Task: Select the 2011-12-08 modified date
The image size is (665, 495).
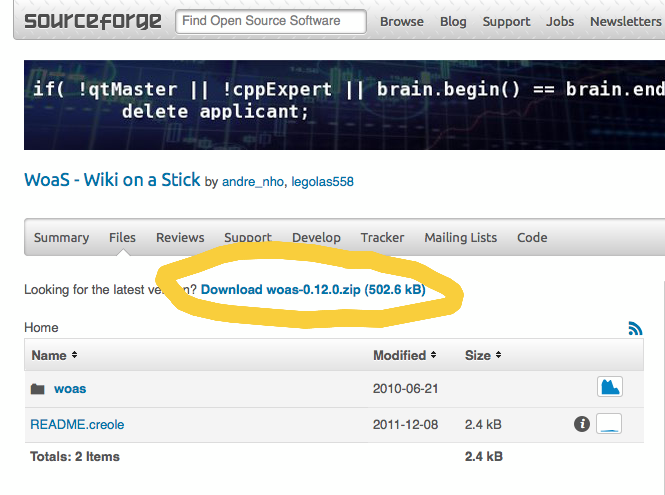Action: pos(405,425)
